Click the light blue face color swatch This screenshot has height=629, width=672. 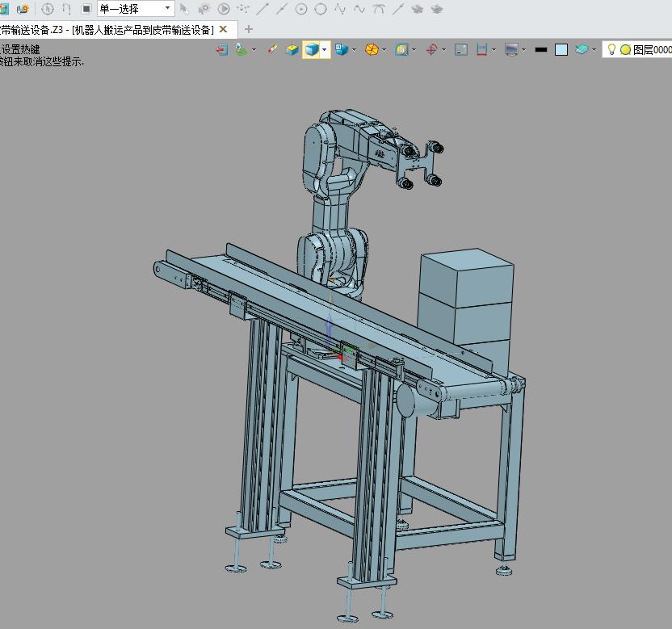click(561, 50)
